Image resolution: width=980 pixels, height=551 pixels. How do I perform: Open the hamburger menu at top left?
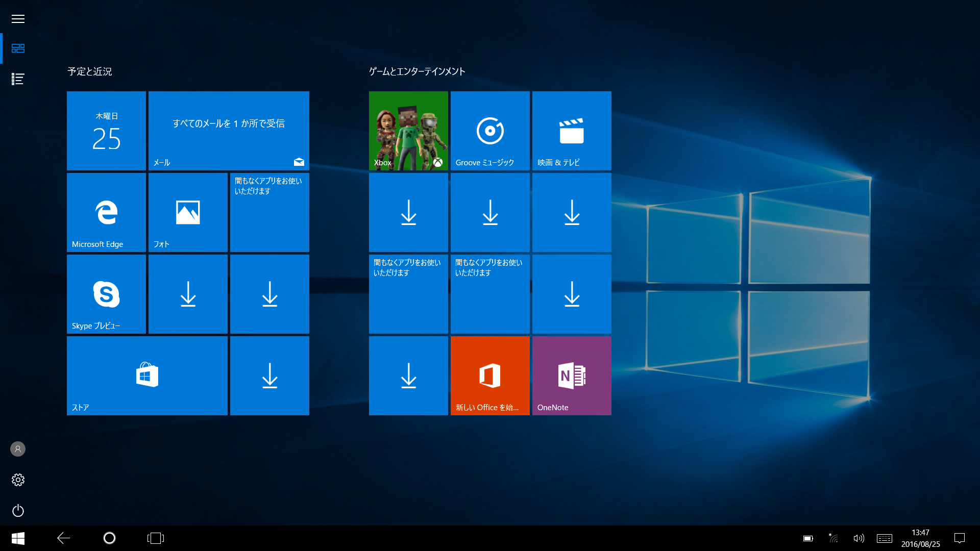click(x=18, y=19)
